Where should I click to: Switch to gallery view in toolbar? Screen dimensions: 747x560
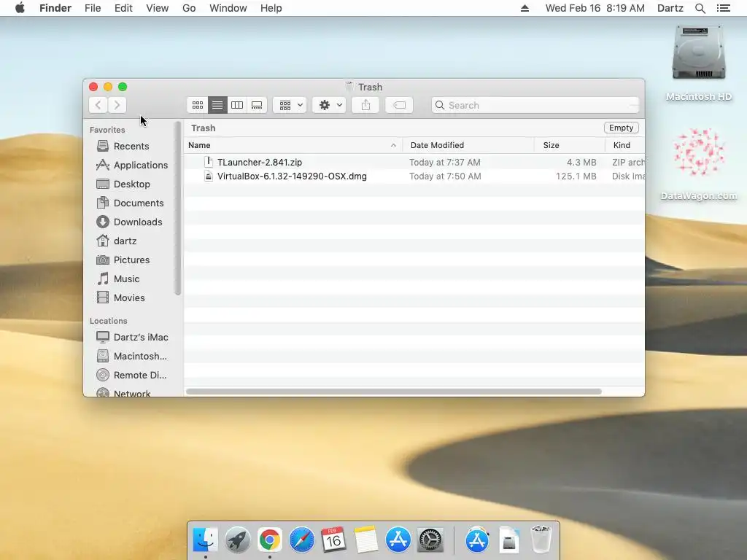(x=257, y=105)
